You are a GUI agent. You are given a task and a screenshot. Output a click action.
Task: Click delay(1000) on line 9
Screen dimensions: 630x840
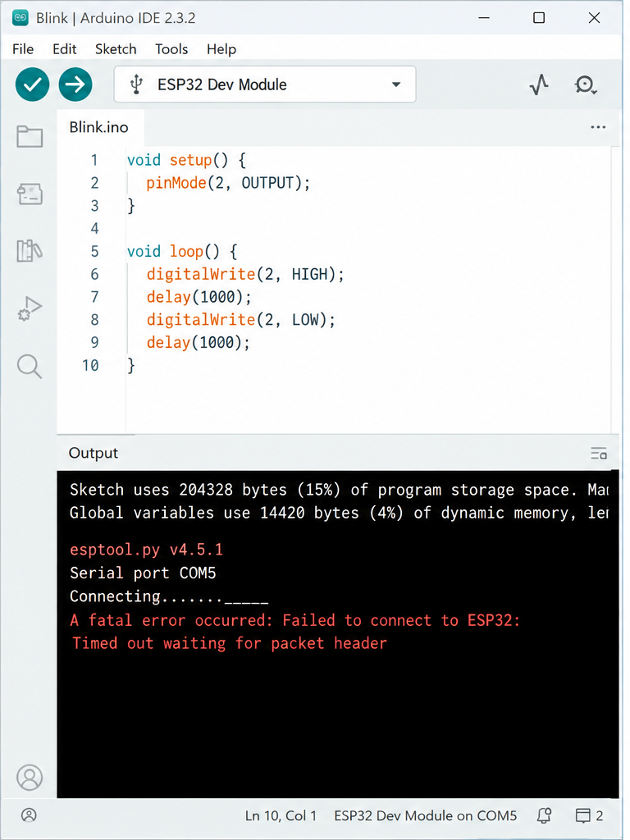coord(199,342)
